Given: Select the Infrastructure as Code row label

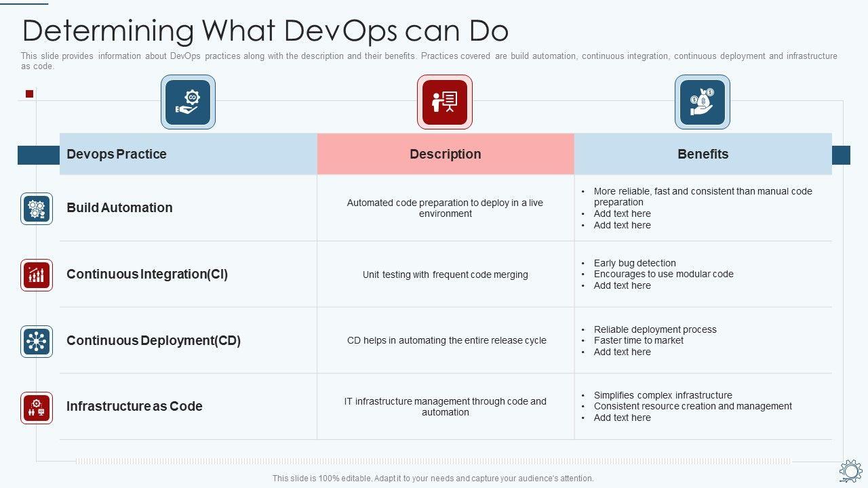Looking at the screenshot, I should click(x=134, y=406).
